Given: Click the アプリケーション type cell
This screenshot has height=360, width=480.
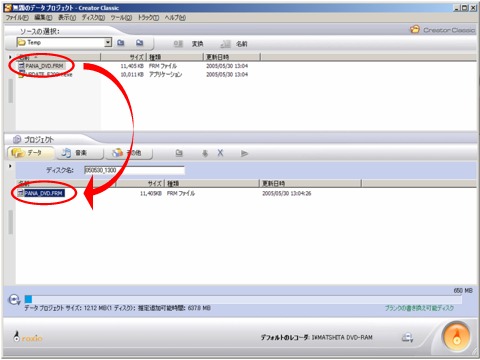Looking at the screenshot, I should coord(165,74).
